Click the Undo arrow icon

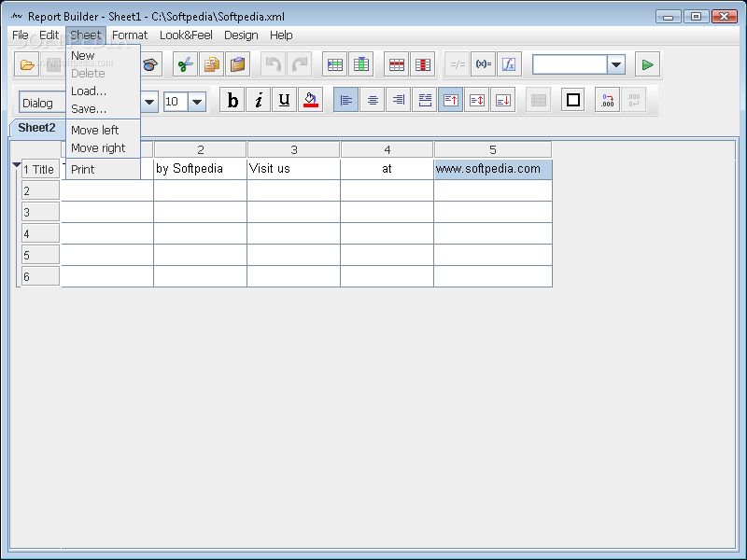tap(273, 64)
